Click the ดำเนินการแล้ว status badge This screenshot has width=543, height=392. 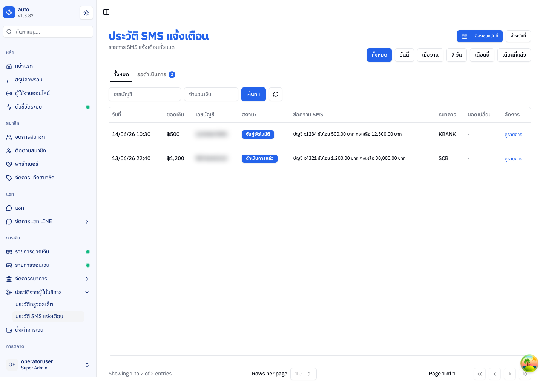(x=259, y=159)
